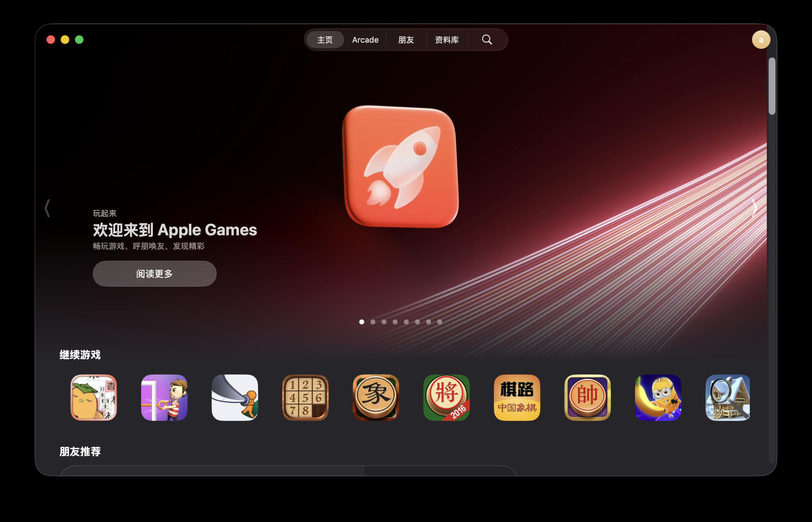The image size is (812, 522).
Task: Open the Sudoku number puzzle game icon
Action: (x=305, y=397)
